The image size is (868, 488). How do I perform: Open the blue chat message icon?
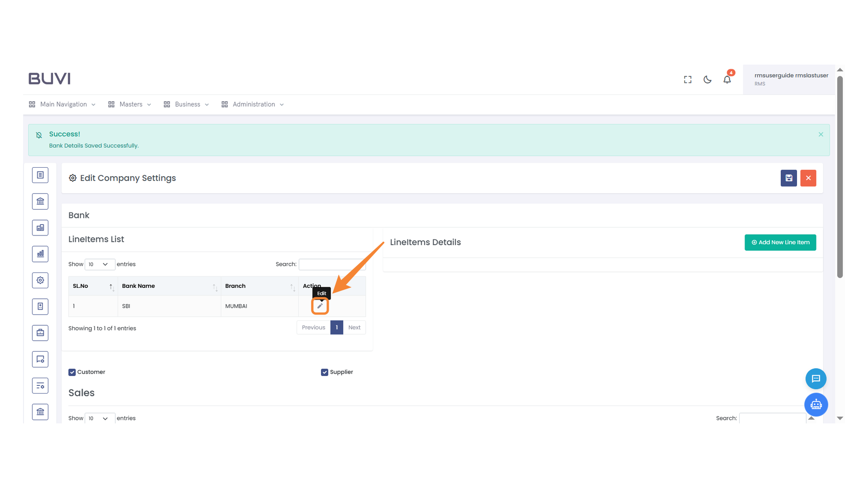click(816, 379)
